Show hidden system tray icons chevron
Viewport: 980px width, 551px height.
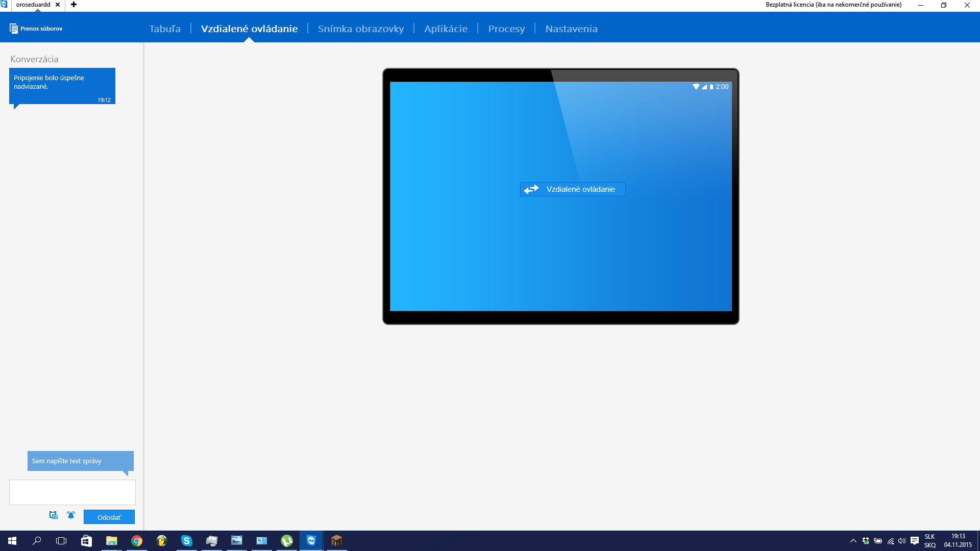pyautogui.click(x=853, y=541)
